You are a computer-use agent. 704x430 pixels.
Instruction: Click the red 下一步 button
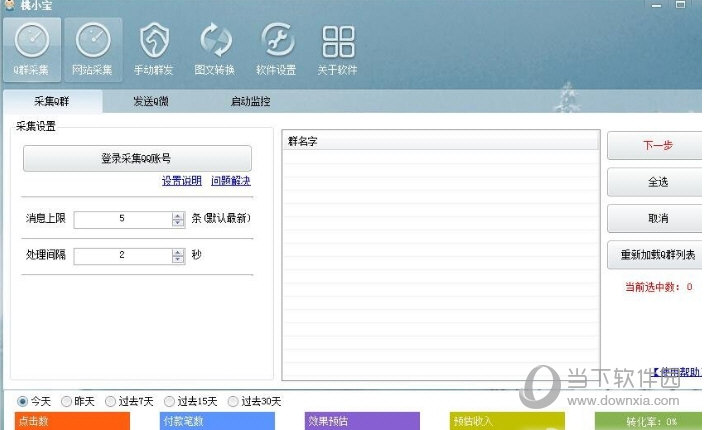click(x=656, y=145)
